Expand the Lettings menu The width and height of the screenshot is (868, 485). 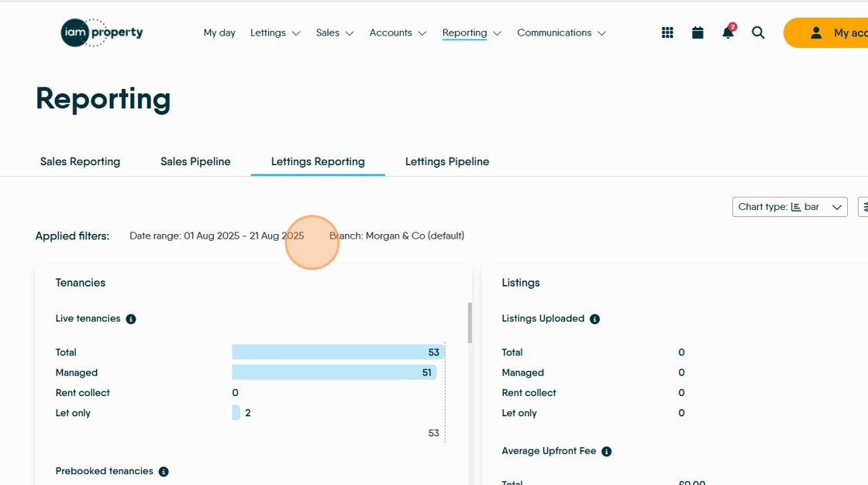click(275, 33)
